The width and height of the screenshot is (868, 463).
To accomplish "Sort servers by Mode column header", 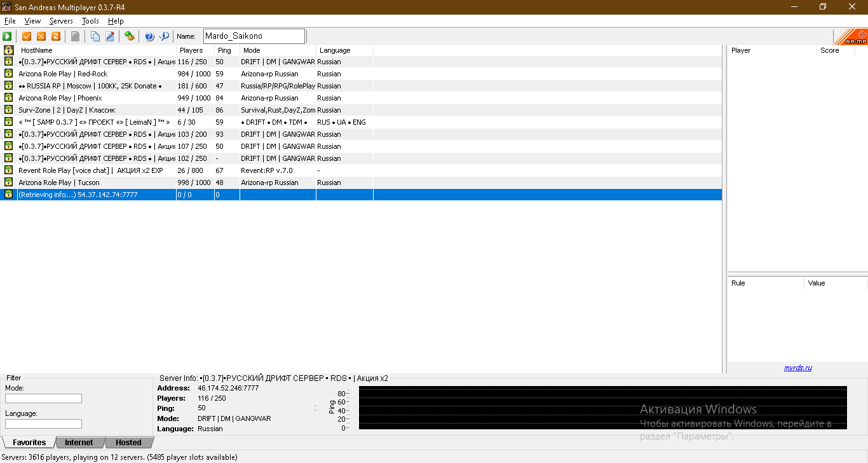I will 278,50.
